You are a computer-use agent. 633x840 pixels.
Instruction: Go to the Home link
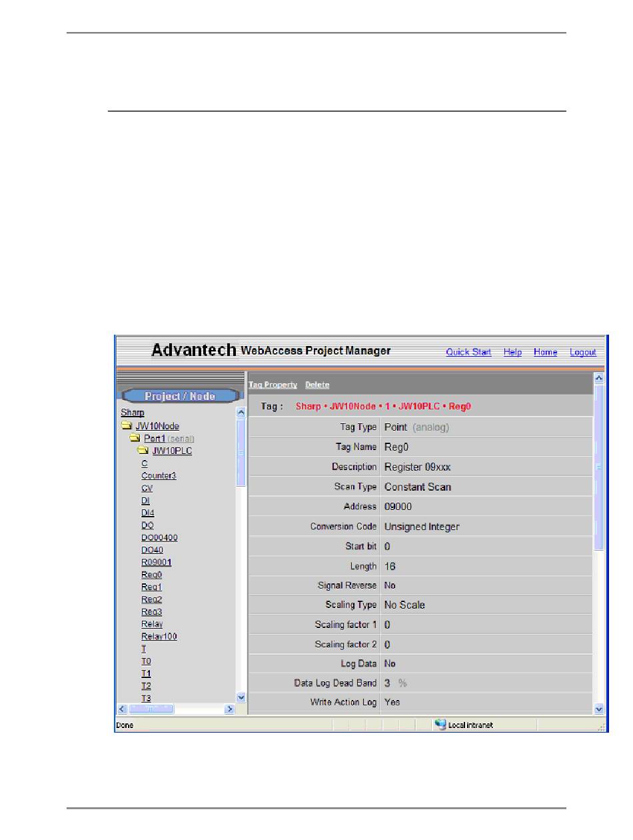coord(545,352)
